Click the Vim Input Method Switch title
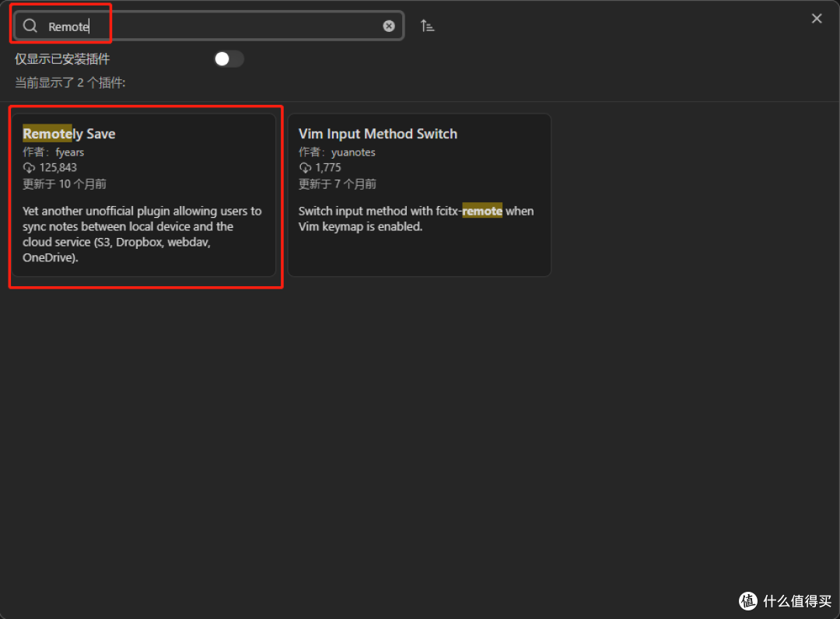The width and height of the screenshot is (840, 619). pos(378,134)
